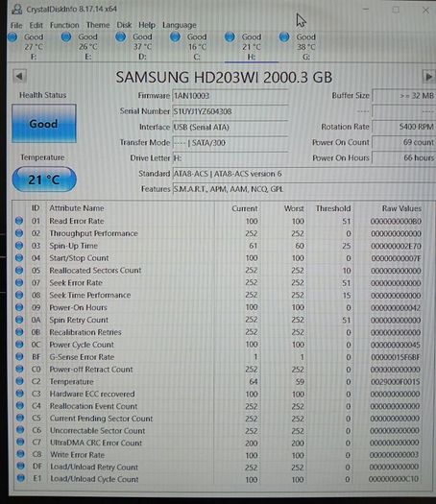Image resolution: width=436 pixels, height=504 pixels.
Task: Open the Theme menu
Action: click(98, 25)
